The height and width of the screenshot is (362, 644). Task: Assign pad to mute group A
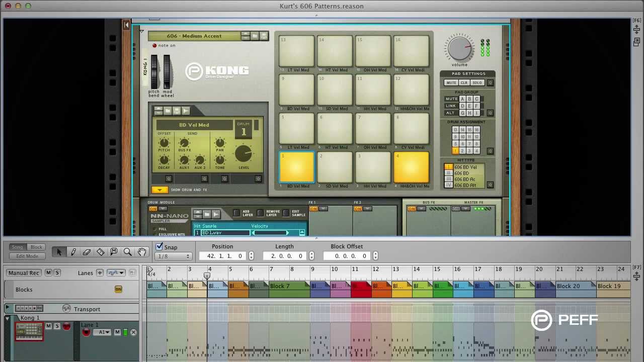(x=462, y=99)
